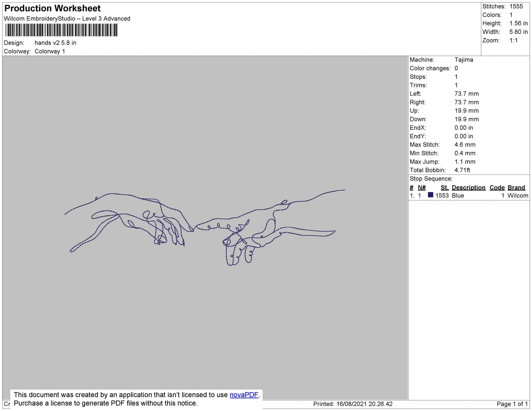
Task: Click the EndY value 0.00 in
Action: coord(464,136)
